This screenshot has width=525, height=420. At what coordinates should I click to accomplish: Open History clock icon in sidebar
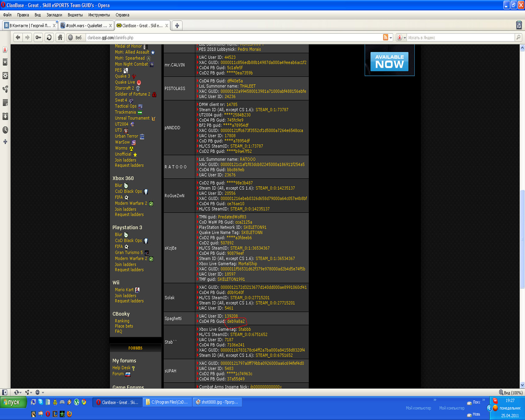tap(5, 130)
